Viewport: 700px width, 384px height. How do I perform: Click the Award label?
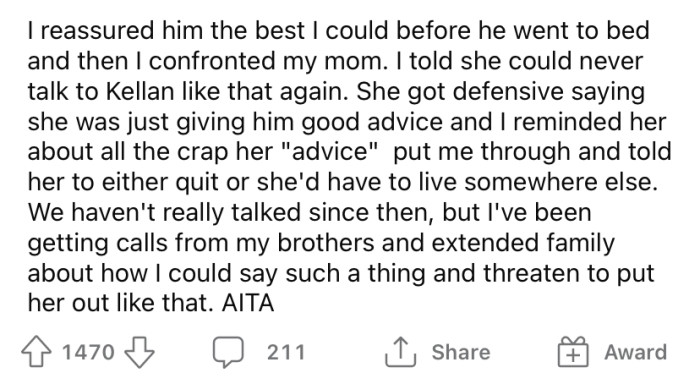(x=636, y=352)
